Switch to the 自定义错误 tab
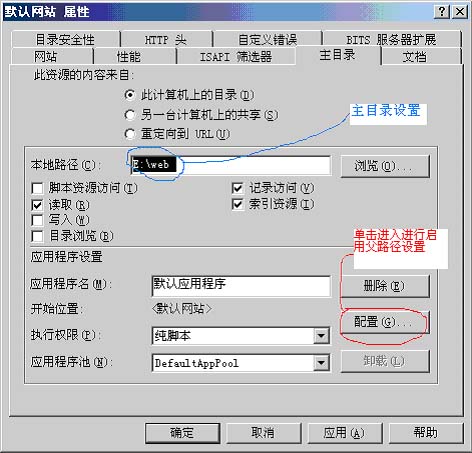Viewport: 472px width, 453px height. [268, 39]
